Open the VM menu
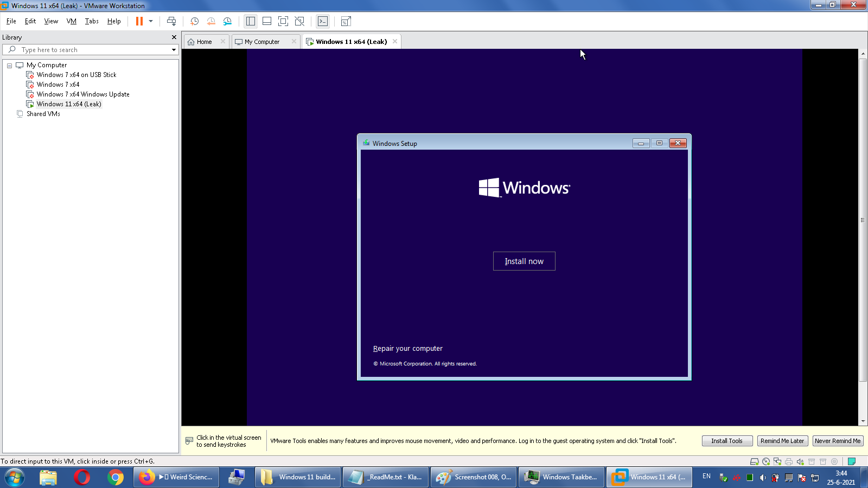Screen dimensions: 868x488 [x=71, y=21]
